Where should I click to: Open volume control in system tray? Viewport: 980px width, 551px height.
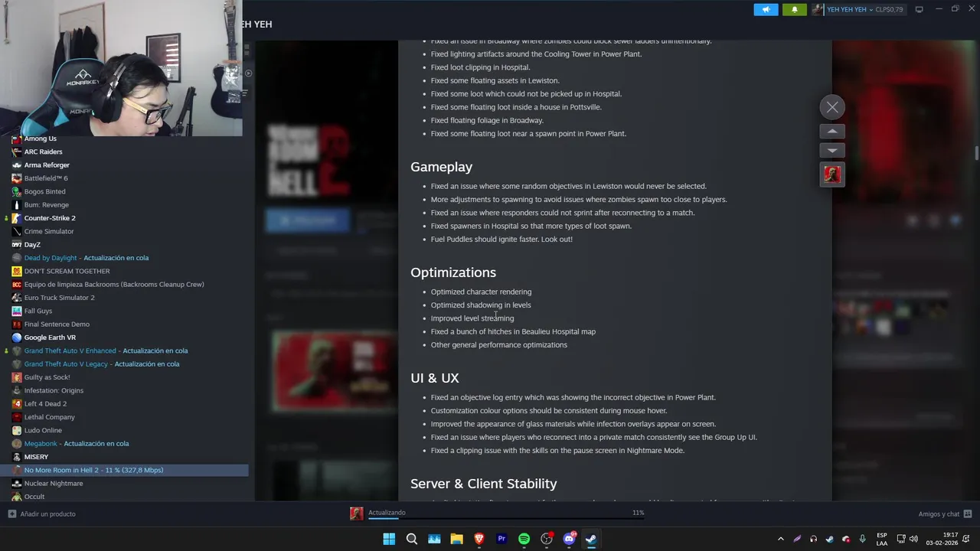[913, 539]
